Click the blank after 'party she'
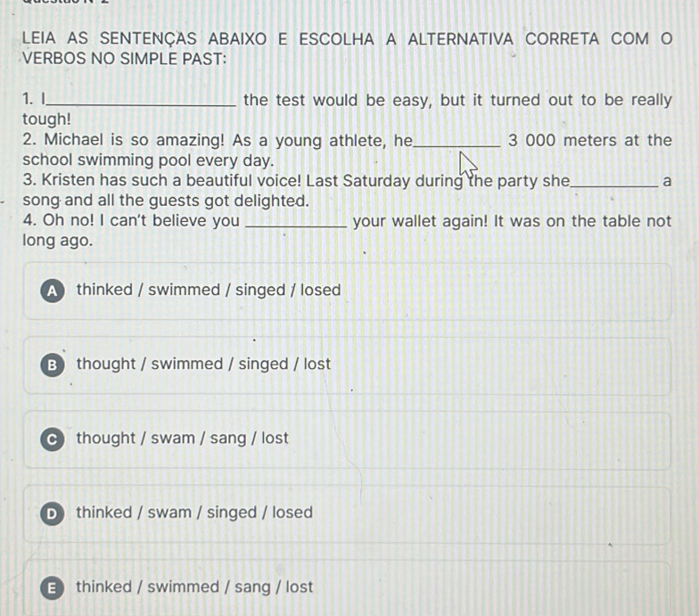Viewport: 699px width, 616px height. 613,182
